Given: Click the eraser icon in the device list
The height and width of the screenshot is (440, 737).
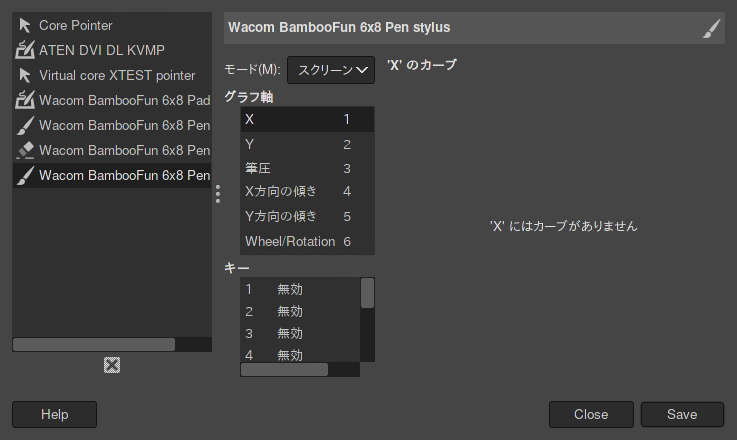Looking at the screenshot, I should tap(25, 150).
